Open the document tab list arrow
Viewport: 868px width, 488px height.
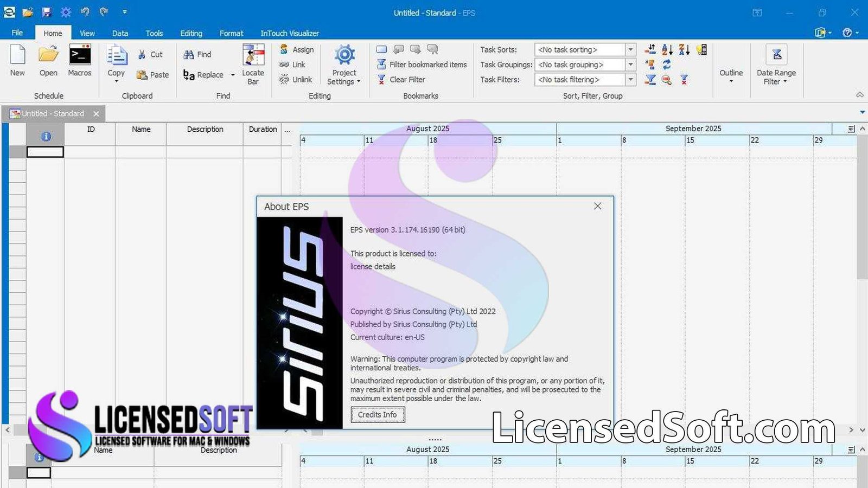tap(862, 113)
